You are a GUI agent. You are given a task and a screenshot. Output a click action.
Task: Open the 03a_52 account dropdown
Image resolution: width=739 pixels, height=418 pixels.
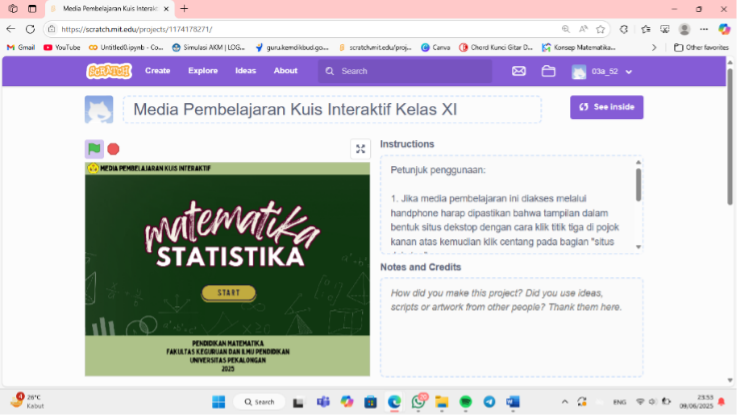(602, 71)
